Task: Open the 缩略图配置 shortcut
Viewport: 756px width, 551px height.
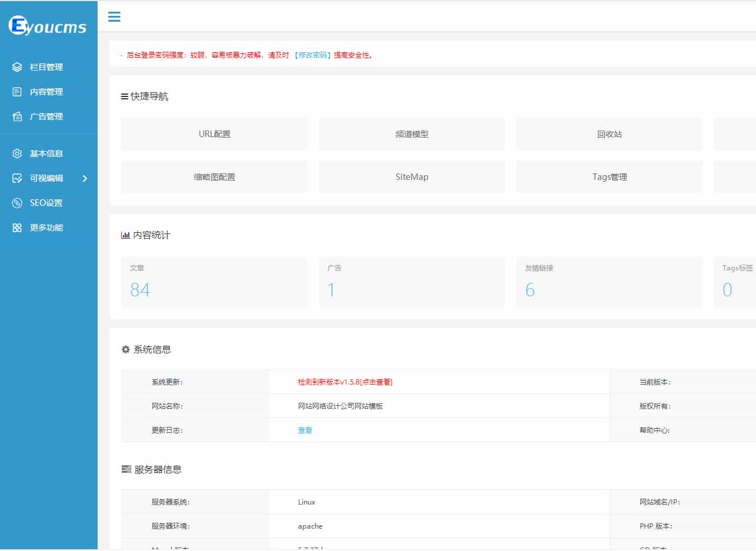Action: (215, 177)
